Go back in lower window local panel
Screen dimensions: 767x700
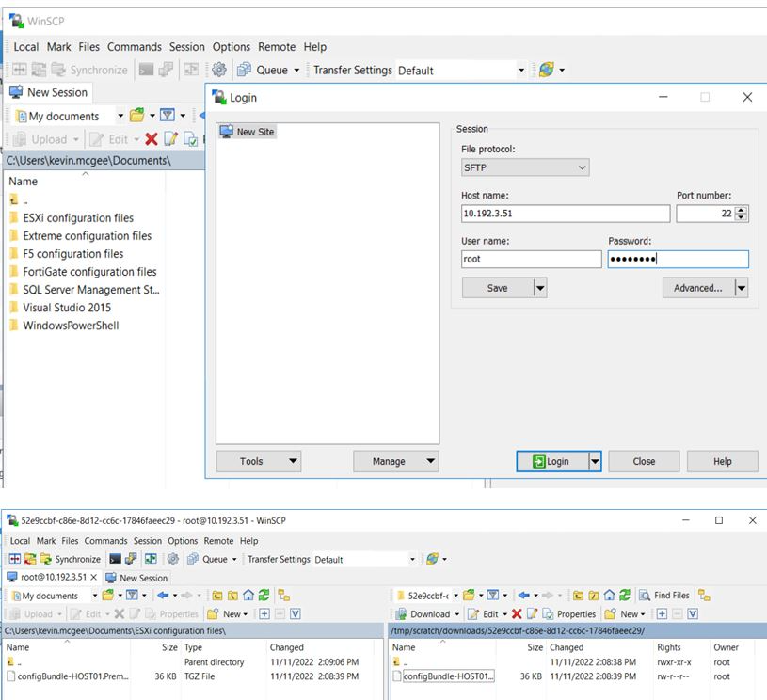[163, 596]
